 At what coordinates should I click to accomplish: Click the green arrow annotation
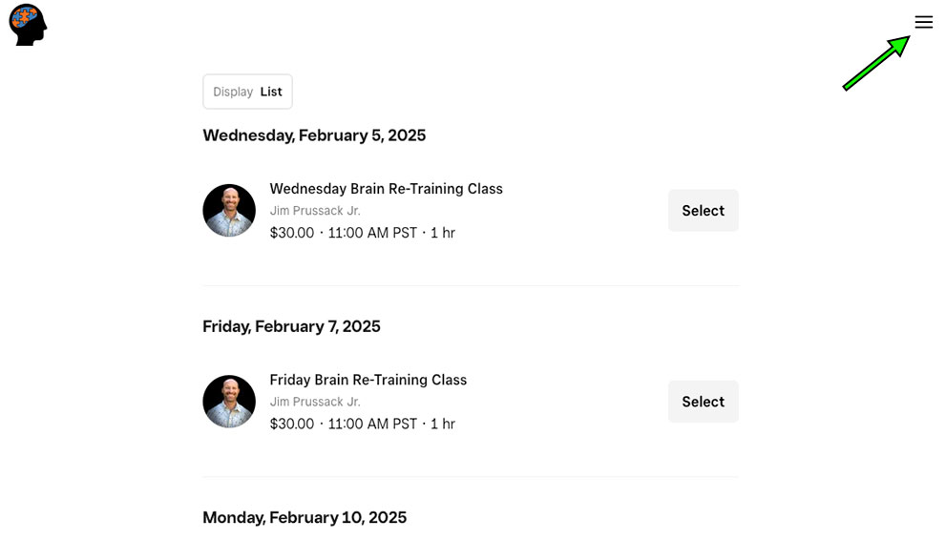876,63
